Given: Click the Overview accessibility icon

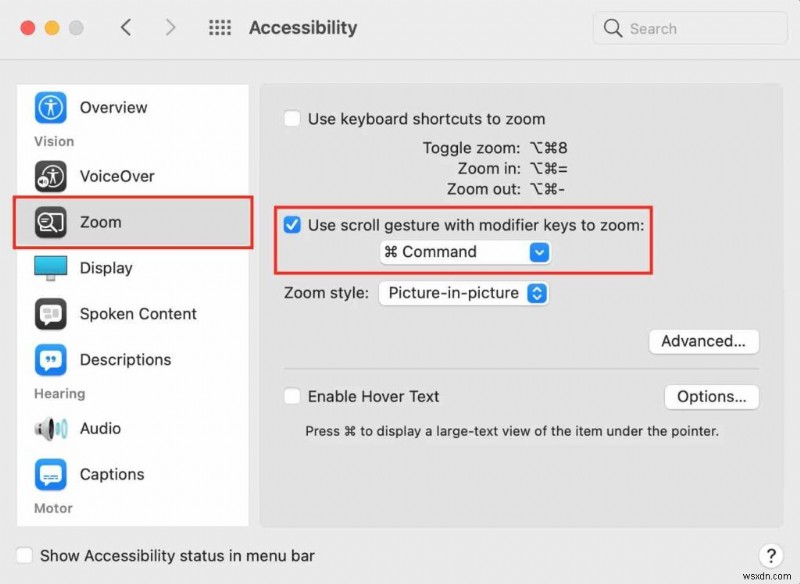Looking at the screenshot, I should pyautogui.click(x=50, y=107).
